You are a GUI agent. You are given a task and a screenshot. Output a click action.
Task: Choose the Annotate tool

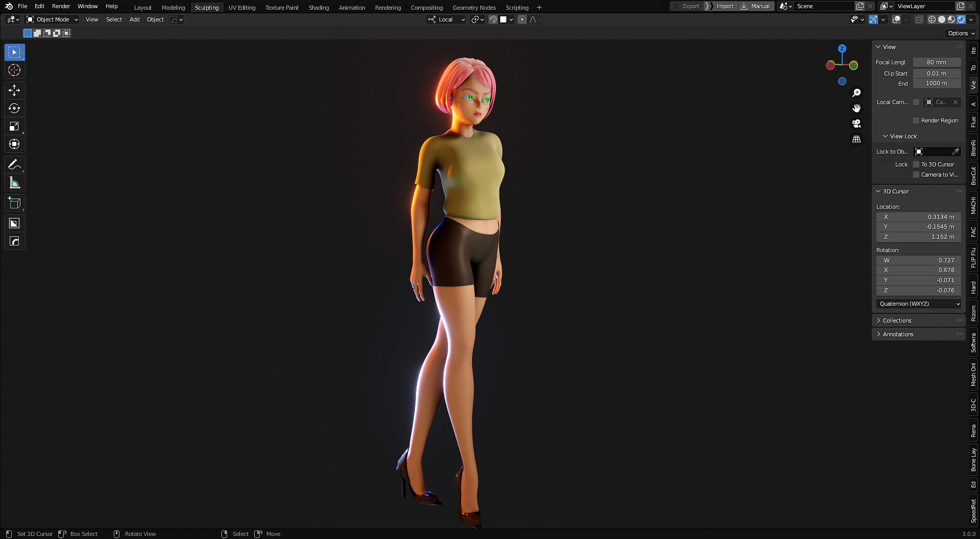coord(14,164)
